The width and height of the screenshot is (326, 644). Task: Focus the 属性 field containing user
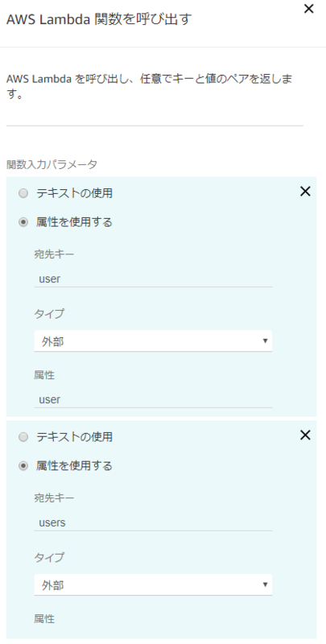pos(153,399)
